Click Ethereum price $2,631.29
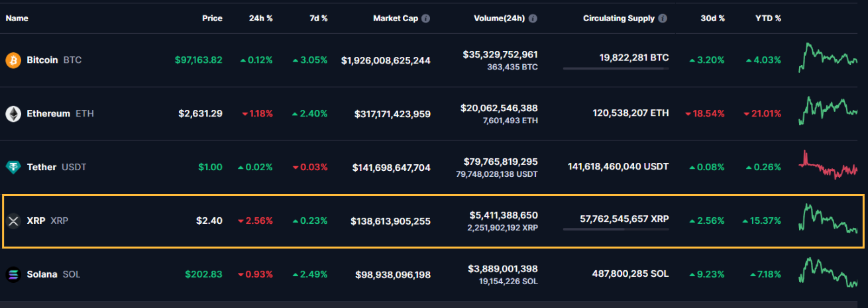 point(201,114)
